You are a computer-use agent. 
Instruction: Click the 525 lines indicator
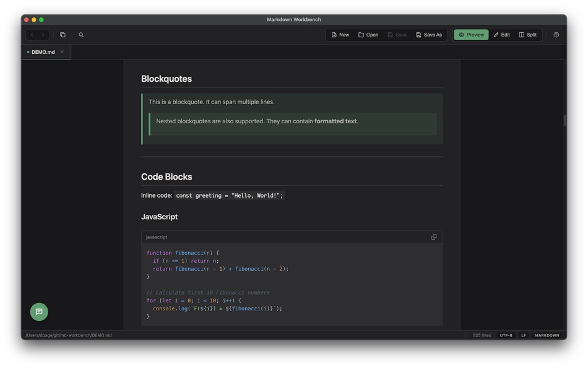pyautogui.click(x=482, y=335)
